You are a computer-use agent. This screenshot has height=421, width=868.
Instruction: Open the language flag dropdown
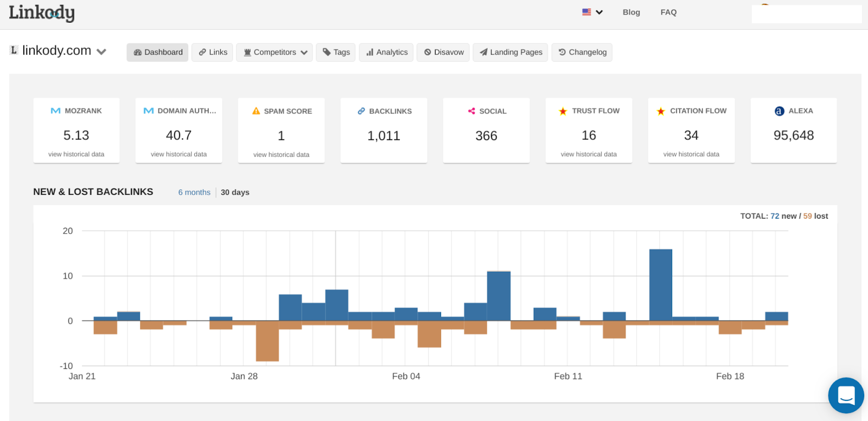[x=592, y=12]
